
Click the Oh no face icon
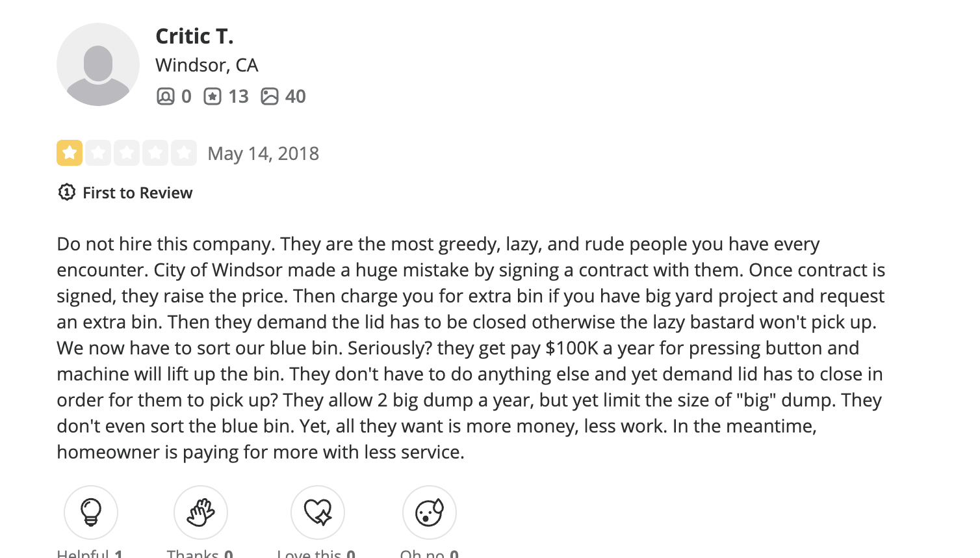[430, 512]
